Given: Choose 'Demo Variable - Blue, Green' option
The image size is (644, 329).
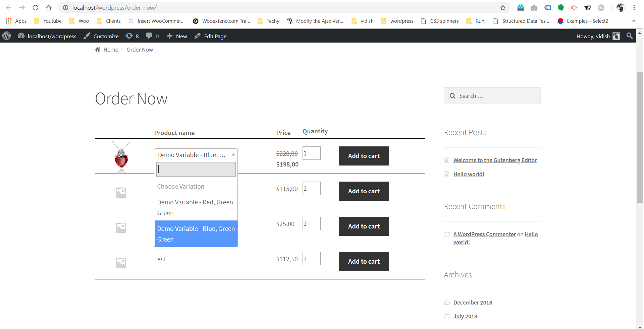Looking at the screenshot, I should point(196,234).
